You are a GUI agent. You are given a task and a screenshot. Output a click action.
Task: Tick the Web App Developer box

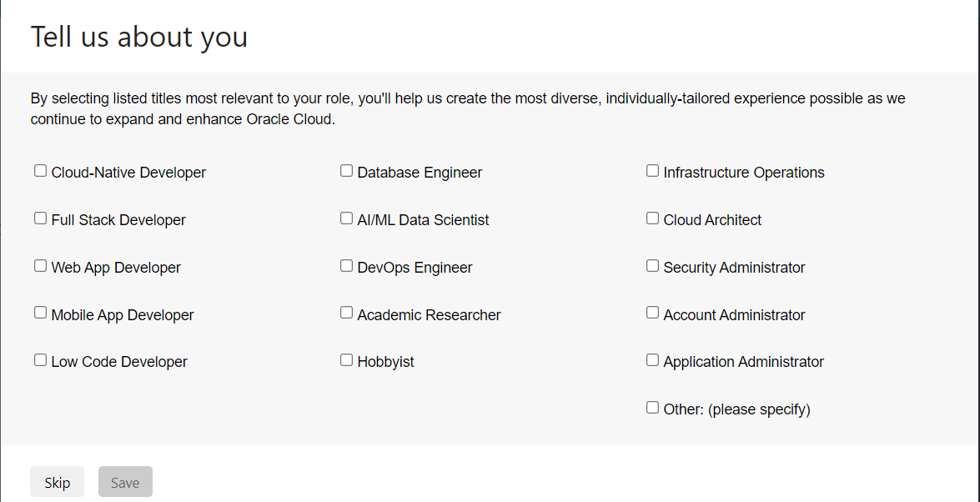[x=41, y=266]
